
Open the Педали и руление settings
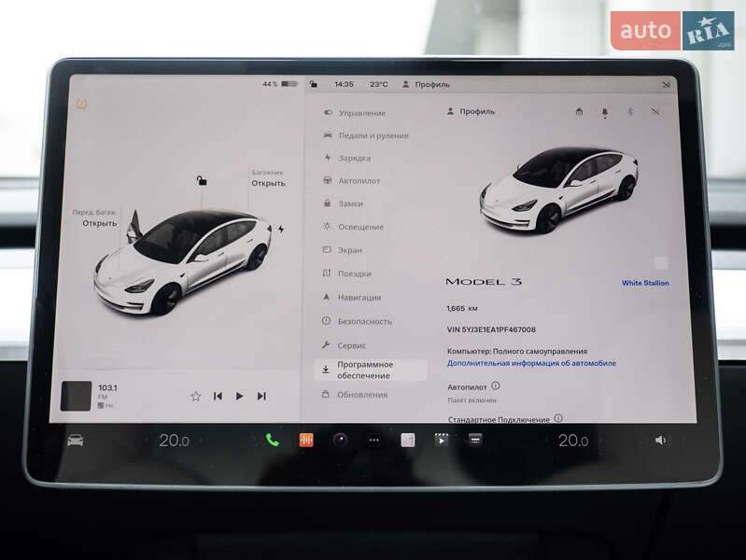365,135
